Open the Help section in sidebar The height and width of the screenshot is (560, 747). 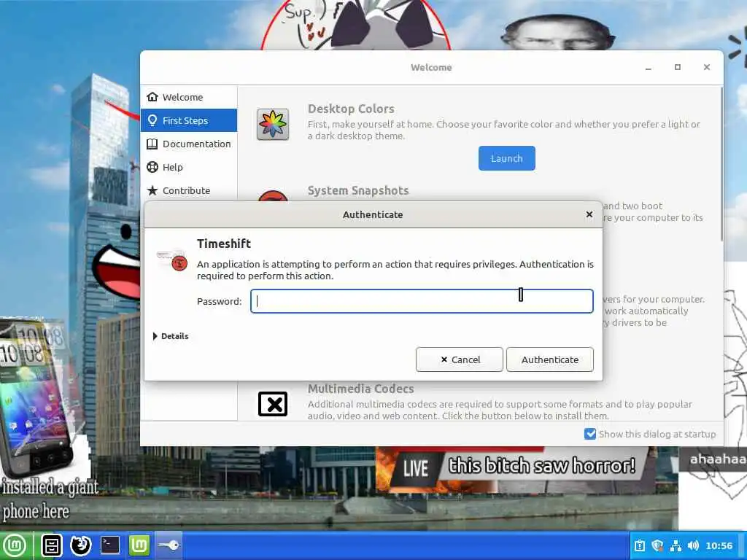tap(189, 167)
